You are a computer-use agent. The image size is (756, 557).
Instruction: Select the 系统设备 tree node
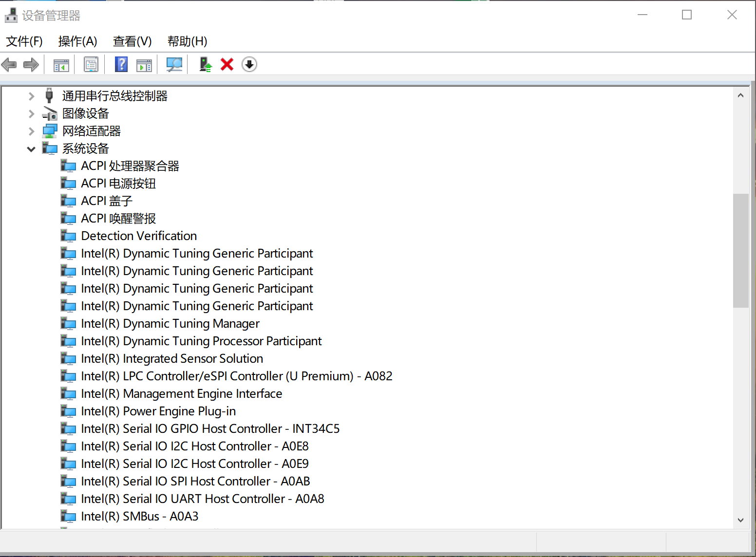tap(86, 149)
